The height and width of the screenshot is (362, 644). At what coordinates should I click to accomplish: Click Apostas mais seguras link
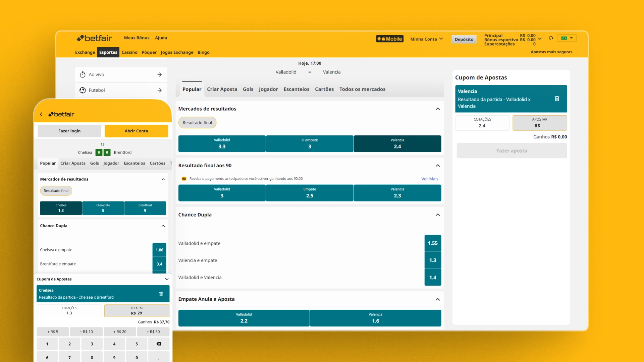tap(551, 52)
